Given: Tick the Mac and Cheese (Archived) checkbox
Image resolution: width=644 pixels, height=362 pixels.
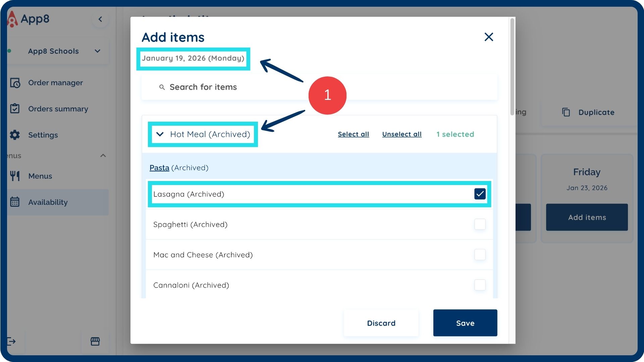Looking at the screenshot, I should pyautogui.click(x=480, y=255).
